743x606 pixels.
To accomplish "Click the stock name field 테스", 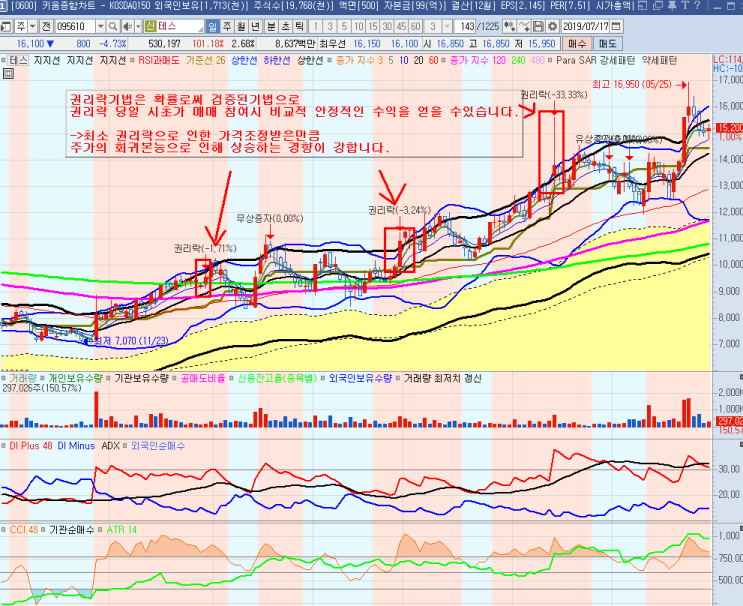I will point(180,26).
